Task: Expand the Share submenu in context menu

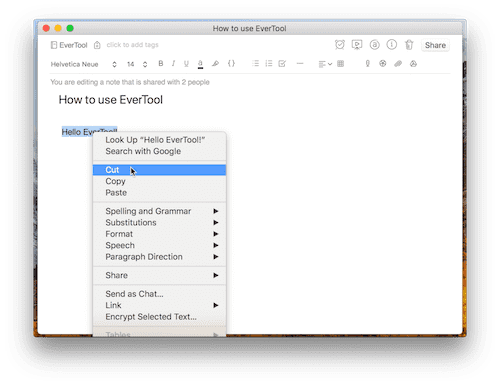Action: coord(159,275)
